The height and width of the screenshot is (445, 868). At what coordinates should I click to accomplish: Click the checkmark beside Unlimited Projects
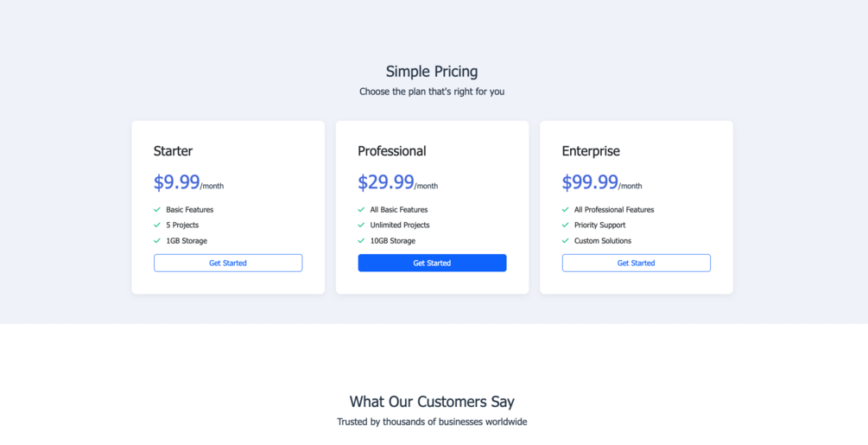(361, 226)
